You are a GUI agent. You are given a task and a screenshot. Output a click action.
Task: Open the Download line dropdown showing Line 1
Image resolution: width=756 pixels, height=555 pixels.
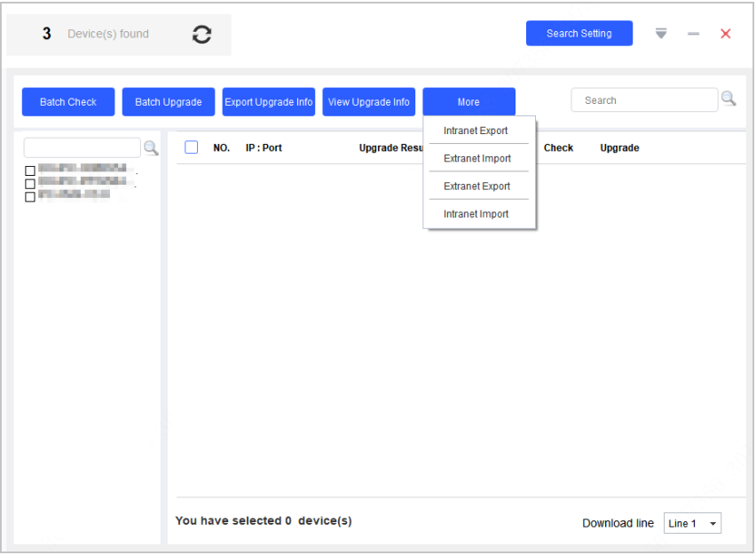692,523
